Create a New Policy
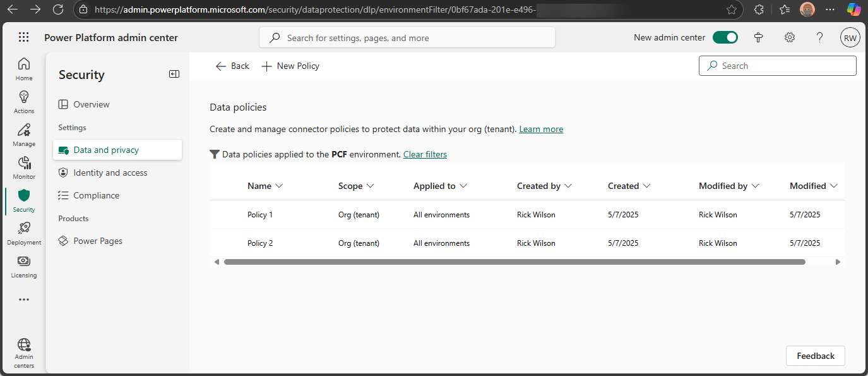Viewport: 868px width, 376px height. 290,66
